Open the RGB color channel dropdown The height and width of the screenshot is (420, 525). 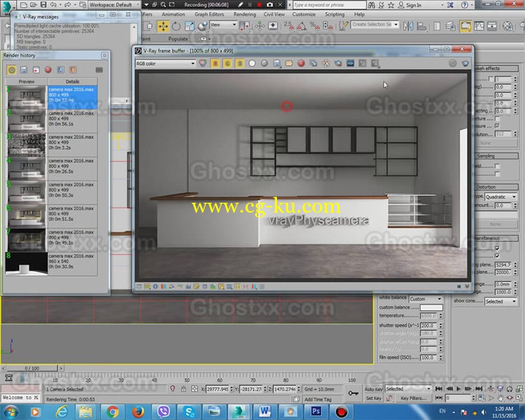[x=165, y=63]
